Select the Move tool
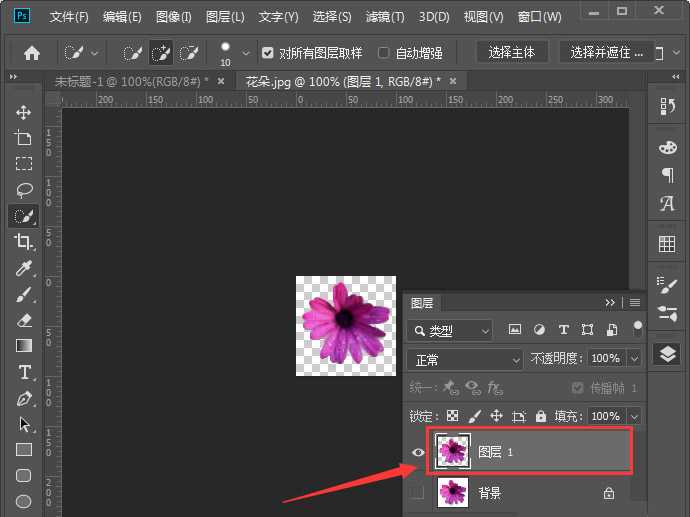 [x=23, y=112]
